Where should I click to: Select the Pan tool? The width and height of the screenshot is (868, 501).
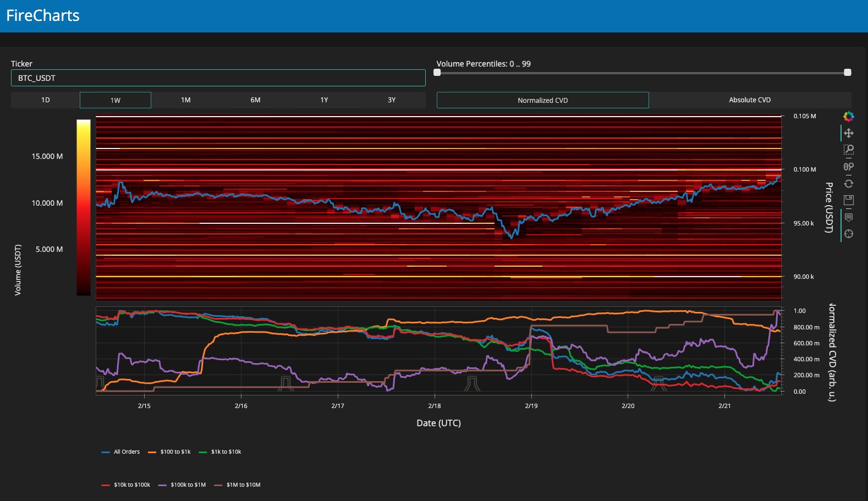click(849, 133)
